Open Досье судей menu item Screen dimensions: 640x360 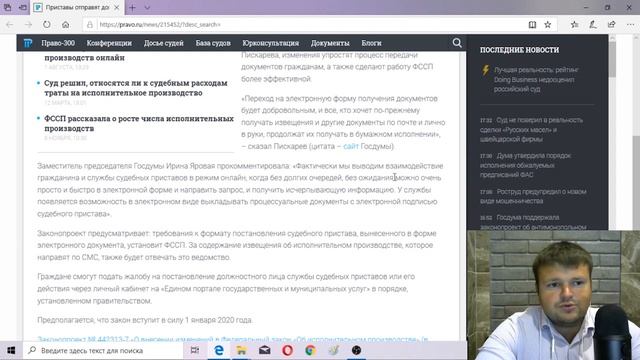[164, 43]
